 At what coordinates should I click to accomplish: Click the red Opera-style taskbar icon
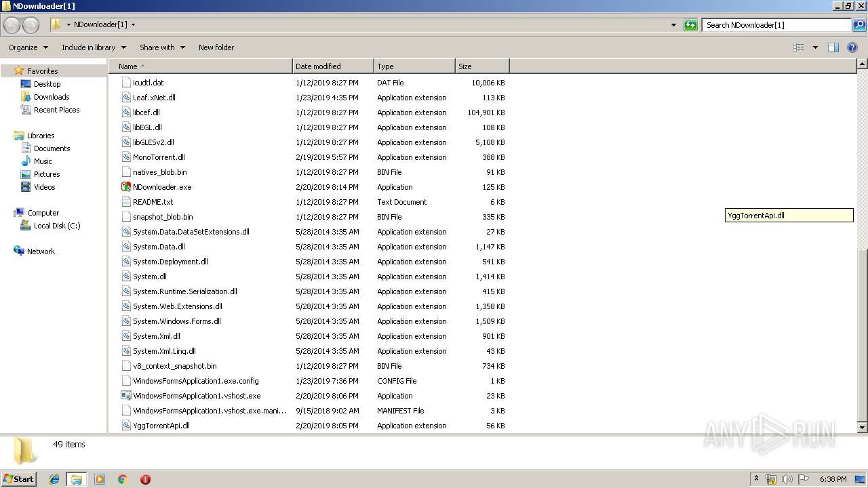[145, 479]
